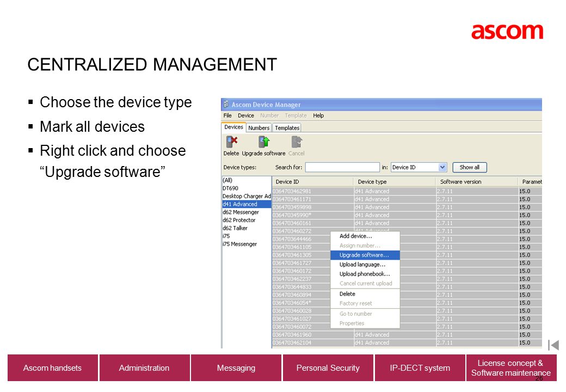Select Desktop Charger device type

click(247, 196)
